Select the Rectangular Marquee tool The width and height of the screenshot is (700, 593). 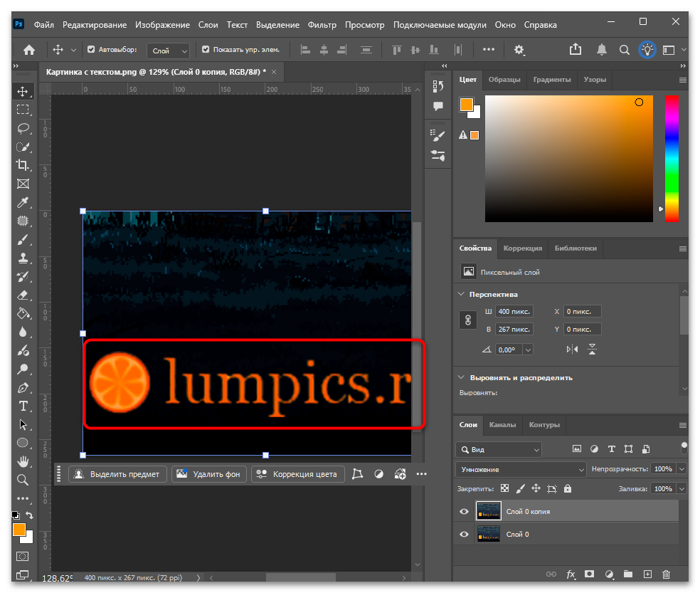[23, 110]
